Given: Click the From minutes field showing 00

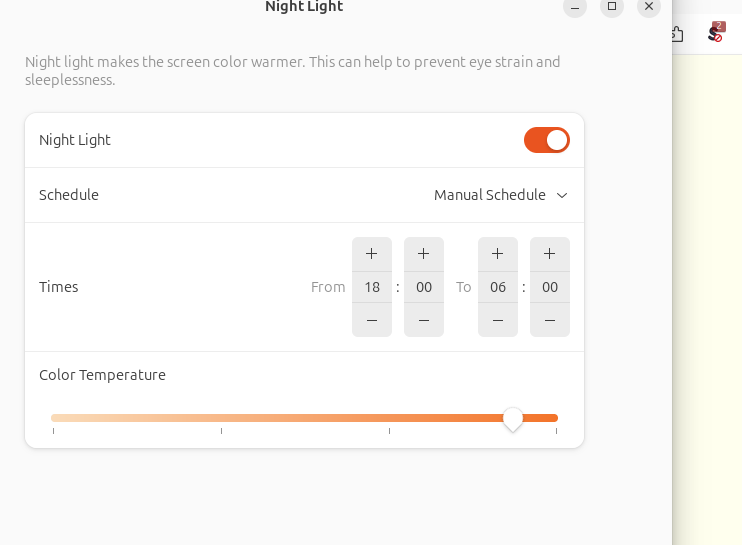Looking at the screenshot, I should tap(424, 287).
